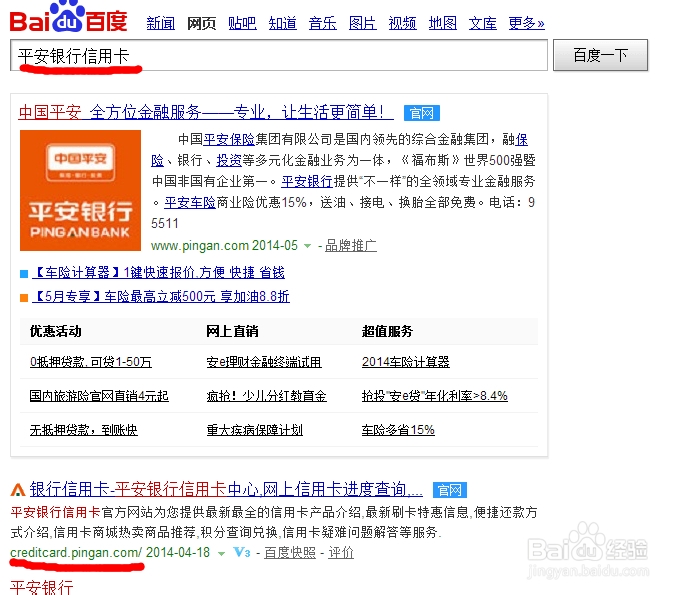Open 疯抢!少儿分红教育金 link
688x595 pixels.
click(267, 396)
